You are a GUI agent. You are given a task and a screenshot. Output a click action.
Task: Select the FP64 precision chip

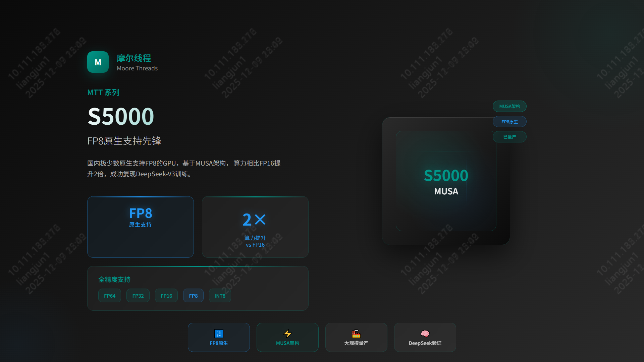[x=110, y=296]
